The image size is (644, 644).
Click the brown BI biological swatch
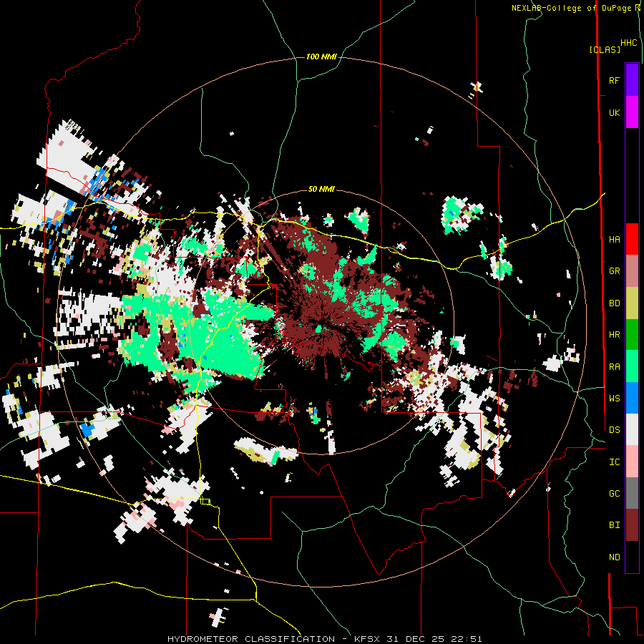click(x=632, y=525)
